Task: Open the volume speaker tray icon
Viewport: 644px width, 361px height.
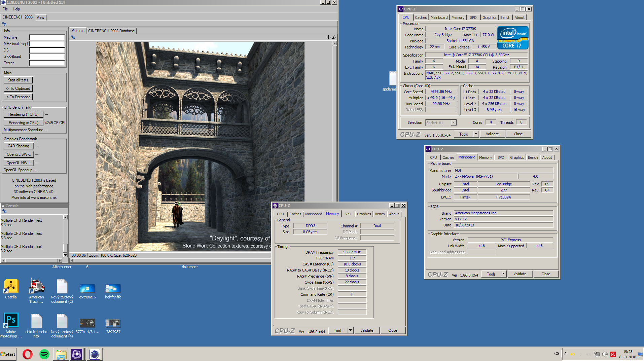Action: coord(605,354)
